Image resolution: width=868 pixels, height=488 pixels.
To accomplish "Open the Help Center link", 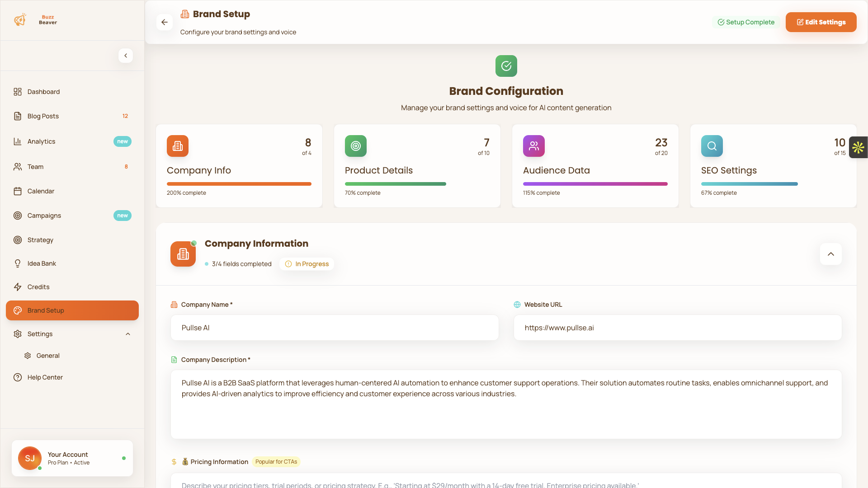I will tap(45, 377).
